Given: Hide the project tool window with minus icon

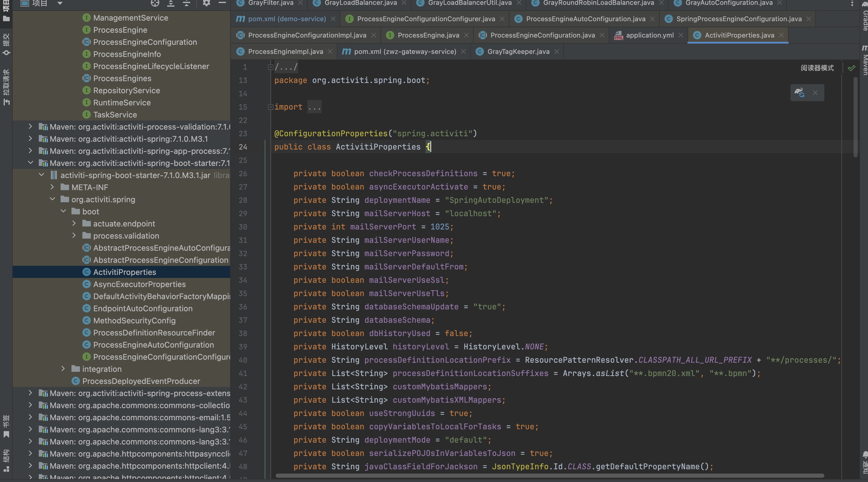Looking at the screenshot, I should click(x=222, y=3).
